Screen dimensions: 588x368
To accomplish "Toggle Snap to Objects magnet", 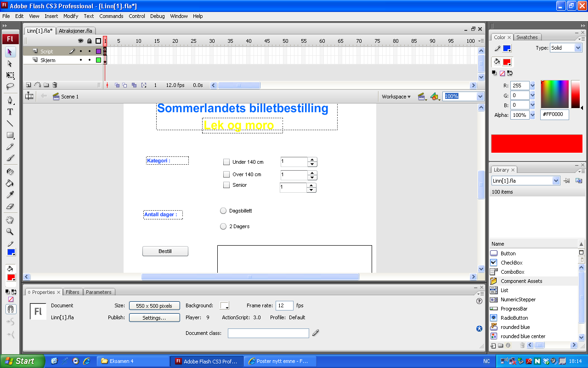I will click(x=11, y=309).
